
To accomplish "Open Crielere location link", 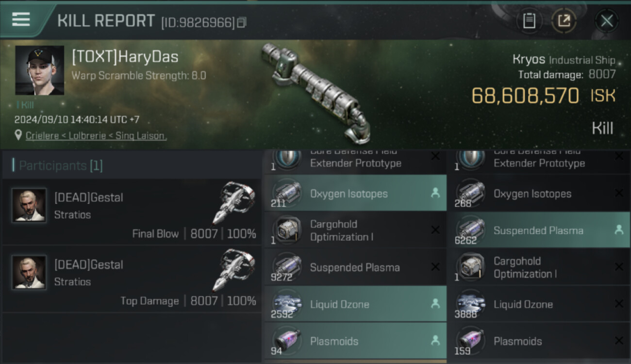I will click(96, 136).
